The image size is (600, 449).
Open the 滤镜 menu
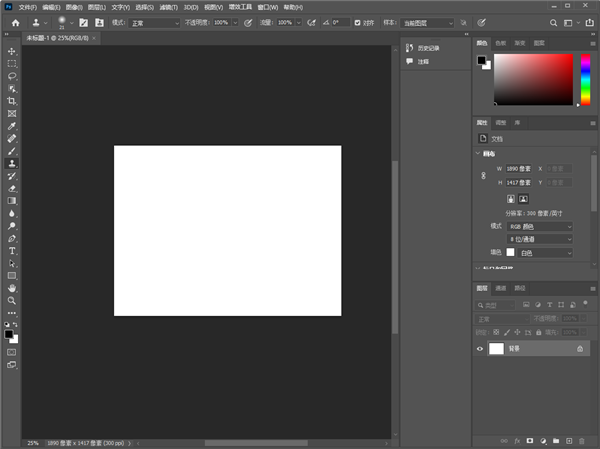pos(168,6)
